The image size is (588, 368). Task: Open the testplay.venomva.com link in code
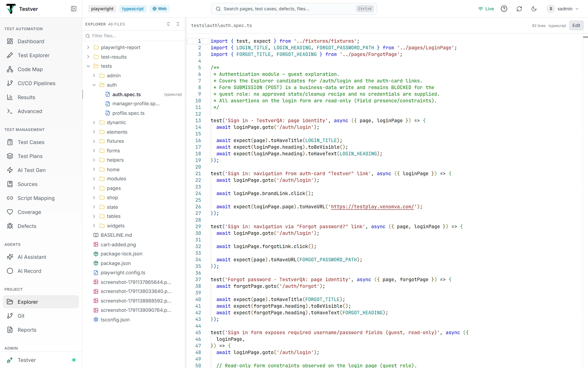[372, 207]
